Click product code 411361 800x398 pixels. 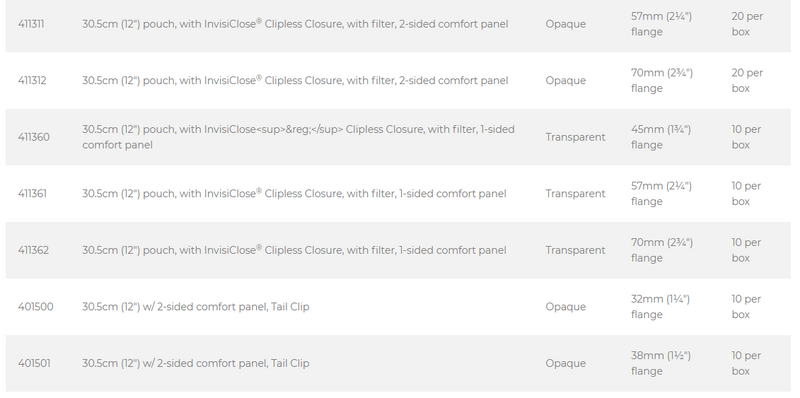(x=32, y=194)
